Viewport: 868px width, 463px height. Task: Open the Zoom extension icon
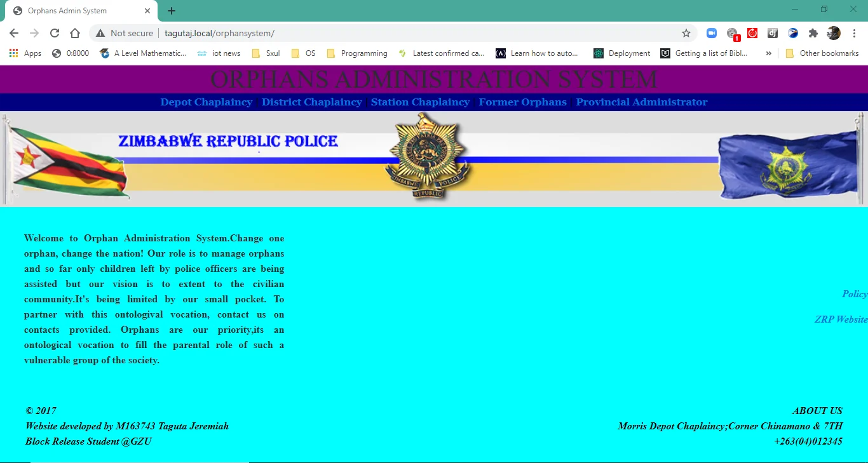711,33
